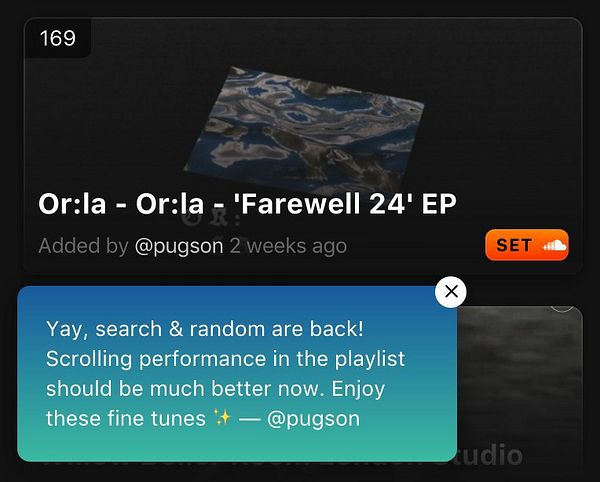Dismiss the notification with the X button
Image resolution: width=600 pixels, height=482 pixels.
(x=451, y=292)
